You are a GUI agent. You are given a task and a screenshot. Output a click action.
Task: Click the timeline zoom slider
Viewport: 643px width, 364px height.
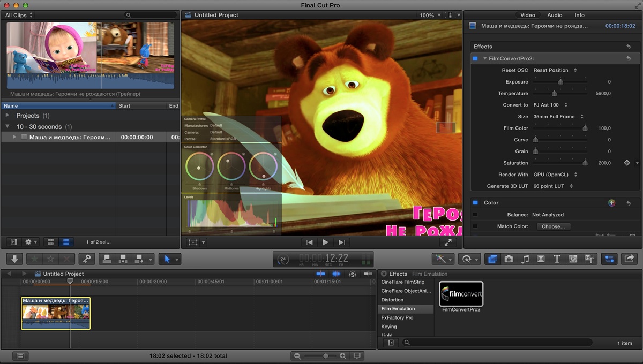pyautogui.click(x=321, y=355)
